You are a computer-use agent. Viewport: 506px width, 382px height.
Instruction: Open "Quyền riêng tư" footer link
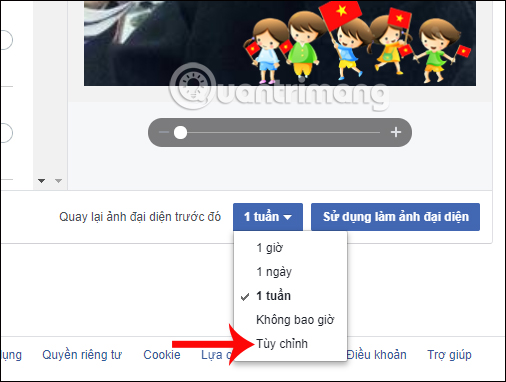[82, 355]
